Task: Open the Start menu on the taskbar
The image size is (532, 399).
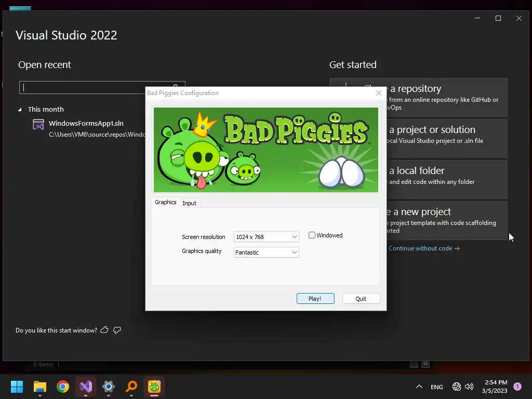Action: click(17, 387)
